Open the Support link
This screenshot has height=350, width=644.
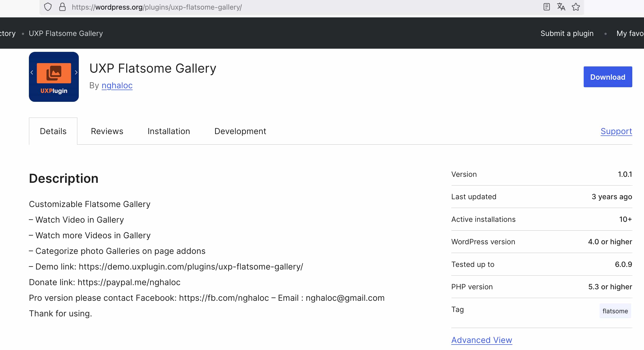click(616, 131)
